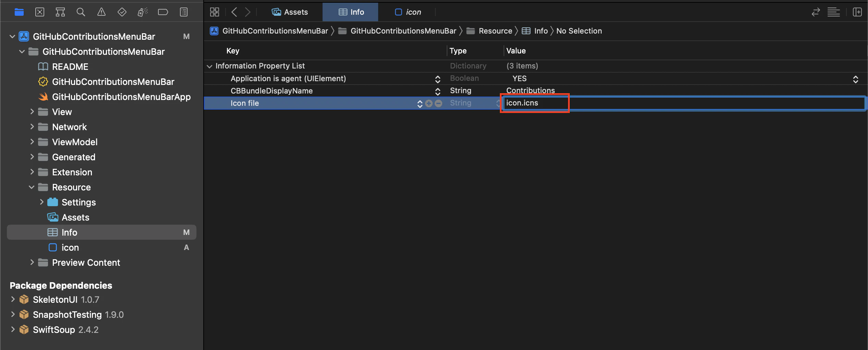
Task: Collapse the Information Property List dictionary
Action: coord(209,66)
